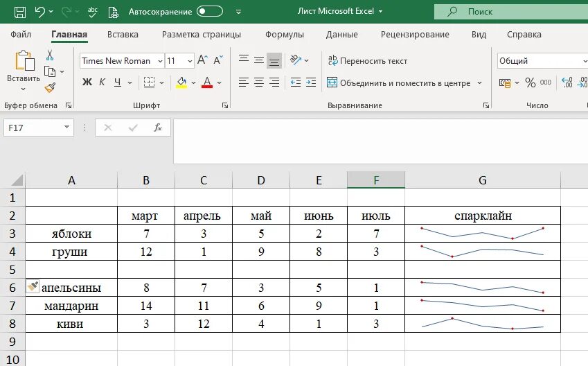Open print preview from quick access toolbar

click(x=114, y=12)
